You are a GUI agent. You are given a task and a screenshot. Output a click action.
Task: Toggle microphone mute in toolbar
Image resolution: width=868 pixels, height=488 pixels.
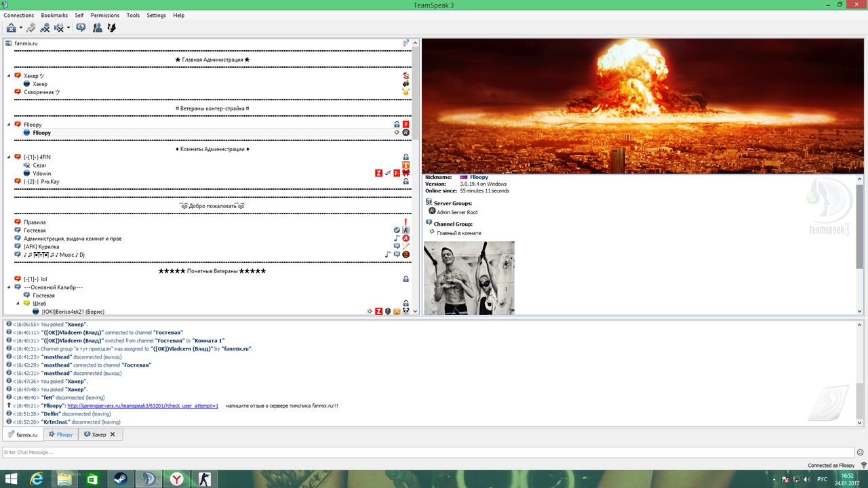(x=45, y=28)
